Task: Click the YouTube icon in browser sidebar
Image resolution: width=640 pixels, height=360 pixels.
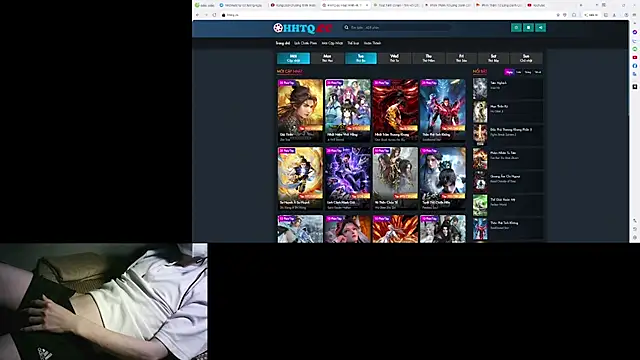Action: point(635,57)
